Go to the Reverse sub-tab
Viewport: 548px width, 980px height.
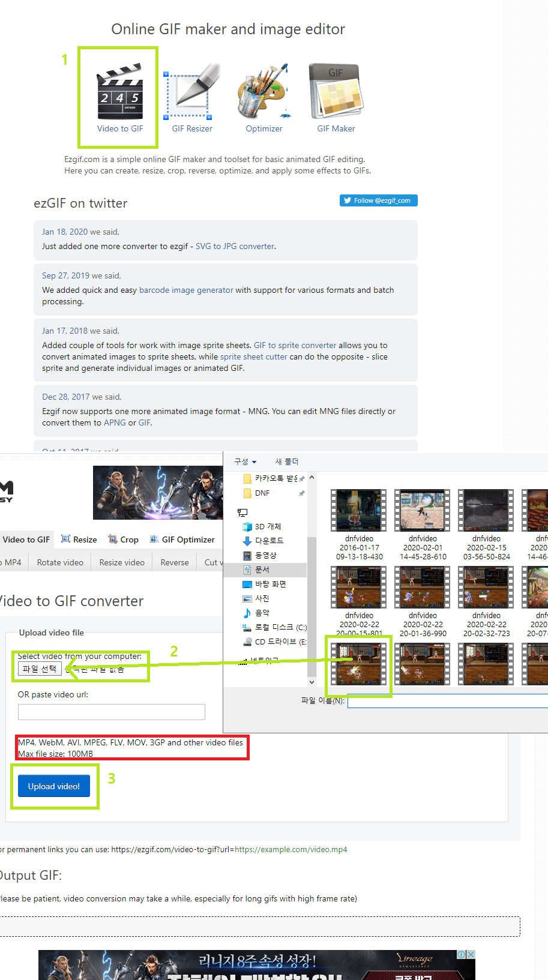pyautogui.click(x=175, y=562)
